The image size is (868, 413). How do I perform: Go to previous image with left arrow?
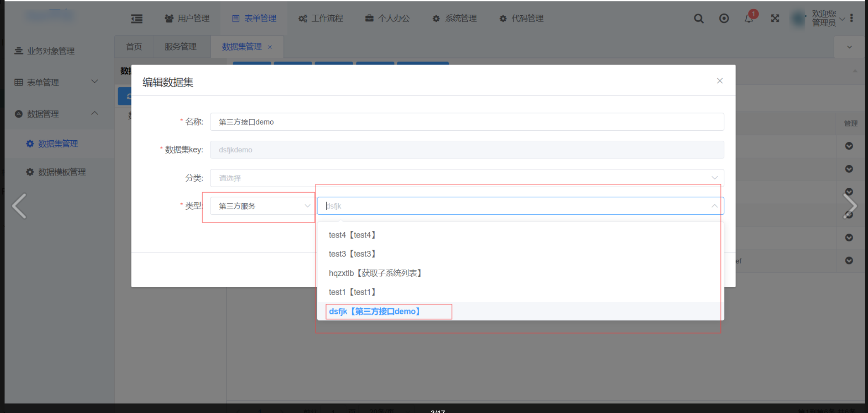[x=19, y=206]
